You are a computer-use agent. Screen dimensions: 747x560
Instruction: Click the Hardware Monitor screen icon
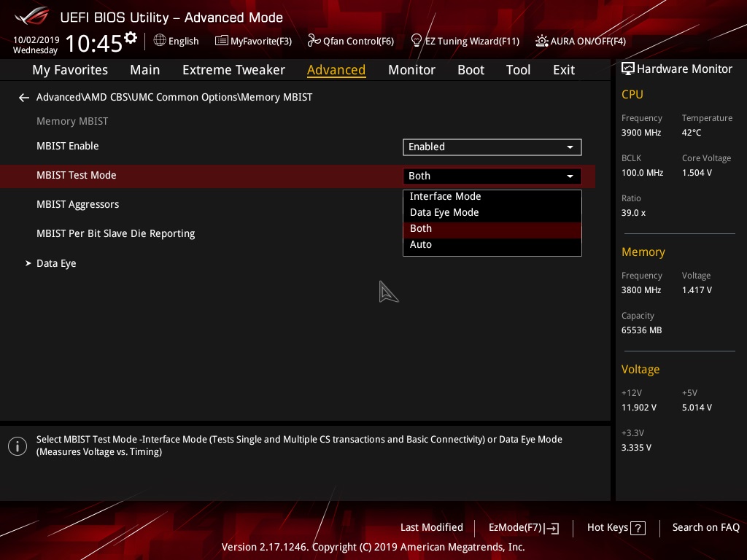(x=628, y=69)
